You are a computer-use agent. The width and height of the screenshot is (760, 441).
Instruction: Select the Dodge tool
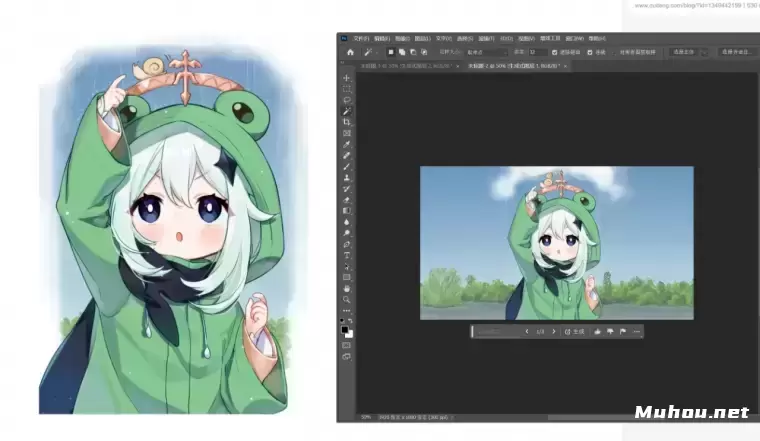click(347, 233)
